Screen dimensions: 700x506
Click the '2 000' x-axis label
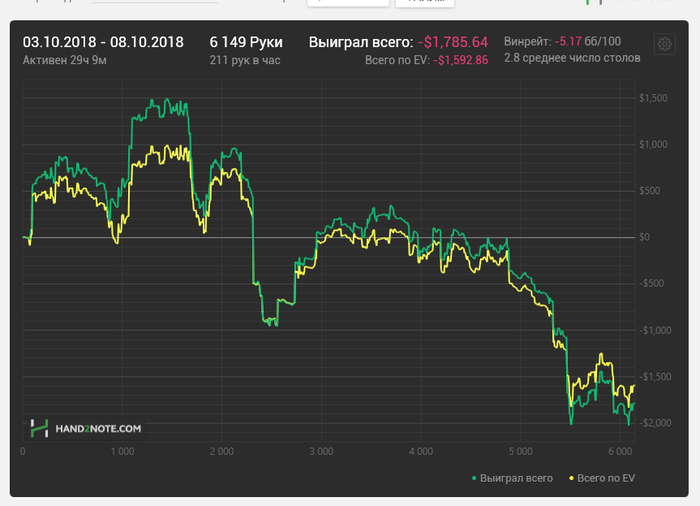(222, 452)
